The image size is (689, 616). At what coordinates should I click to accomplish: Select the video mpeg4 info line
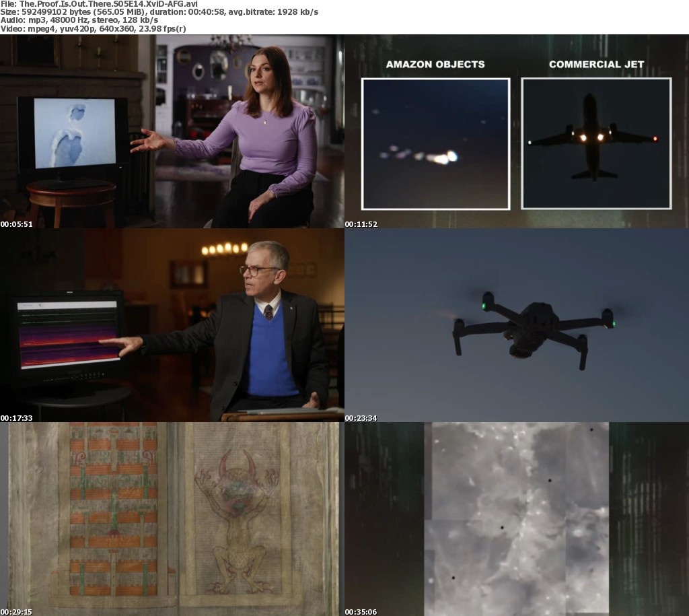point(94,29)
